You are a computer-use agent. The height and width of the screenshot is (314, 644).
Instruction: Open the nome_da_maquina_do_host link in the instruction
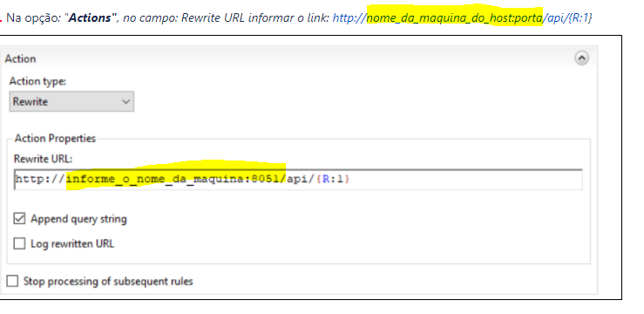pyautogui.click(x=462, y=18)
